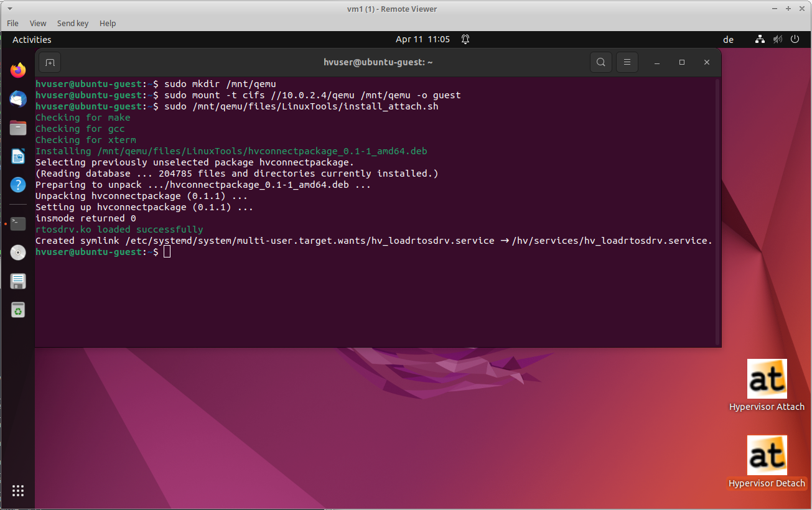This screenshot has height=510, width=812.
Task: Click the terminal search button
Action: point(600,62)
